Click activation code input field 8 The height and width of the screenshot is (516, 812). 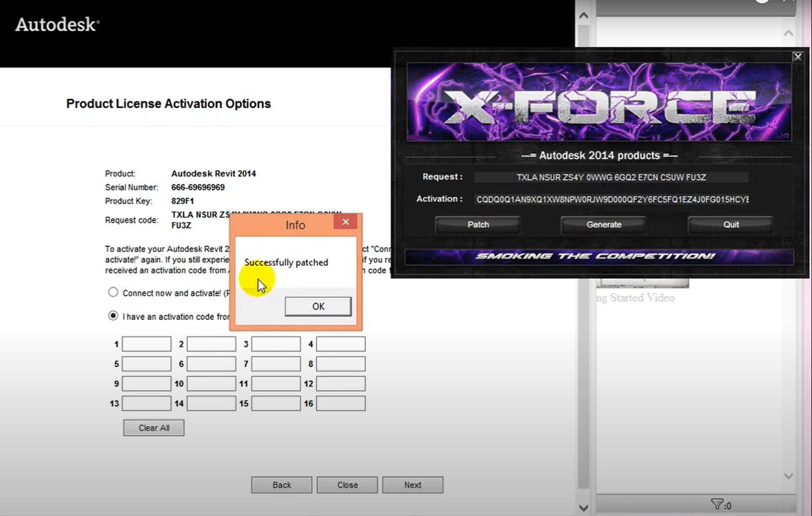340,364
